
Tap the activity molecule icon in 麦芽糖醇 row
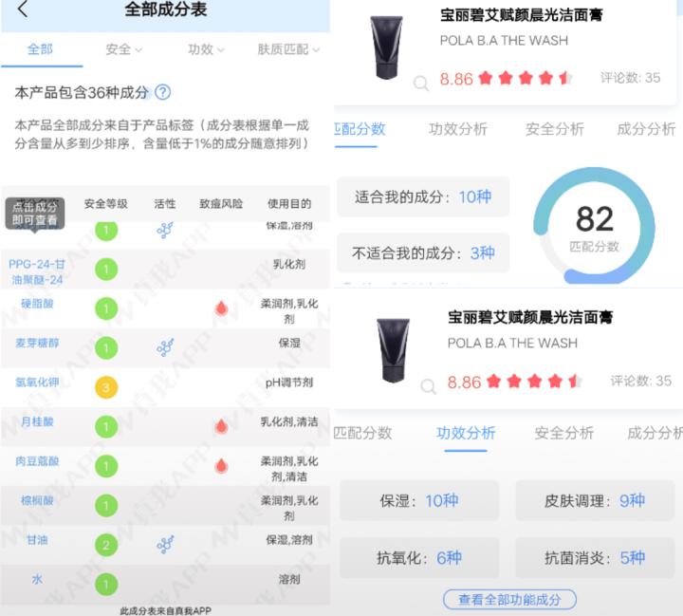tap(165, 347)
